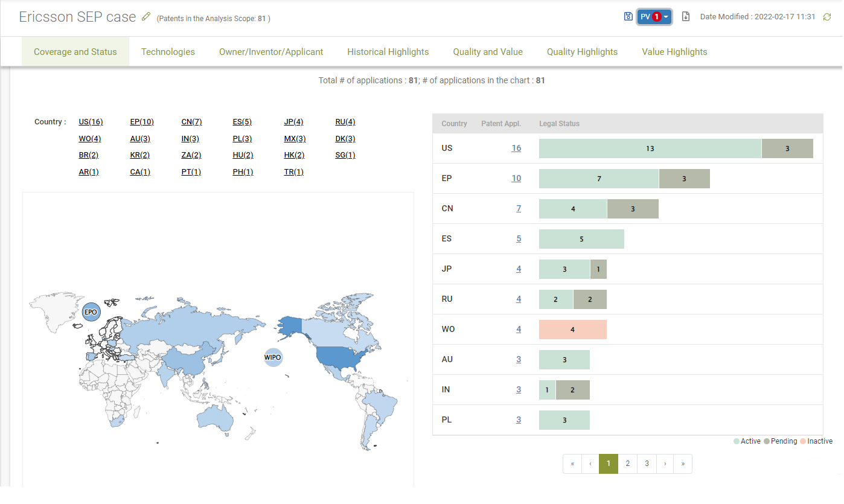Screen dimensions: 844x504
Task: Click the SG(1) country link
Action: 345,155
